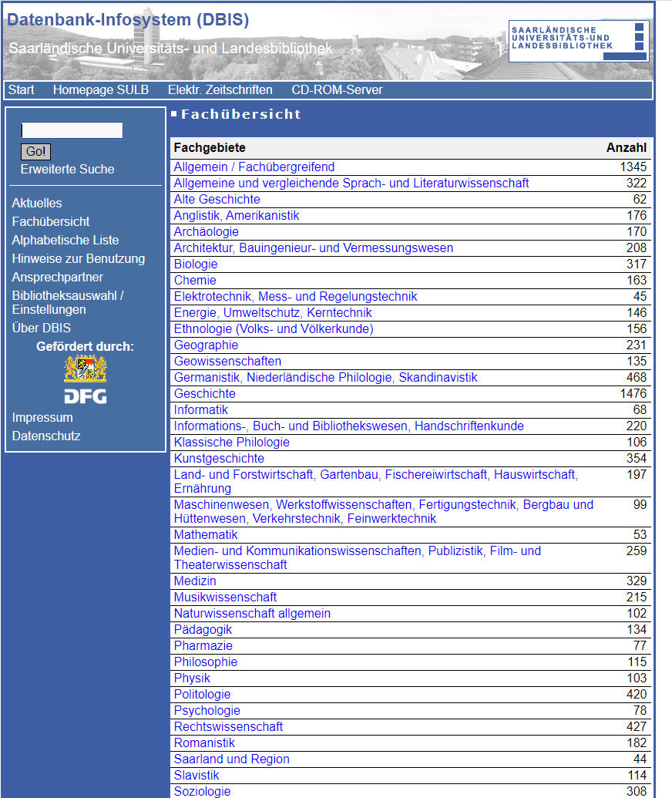Choose the Rechtswissenschaft subject link
Viewport: 672px width, 798px height.
pos(228,727)
